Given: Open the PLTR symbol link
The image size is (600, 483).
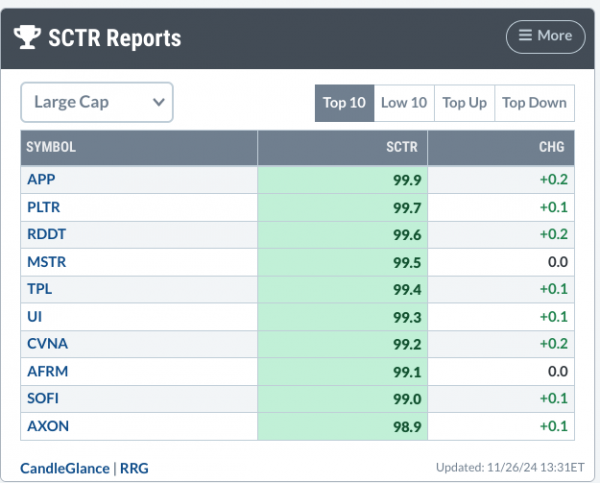Looking at the screenshot, I should tap(44, 207).
